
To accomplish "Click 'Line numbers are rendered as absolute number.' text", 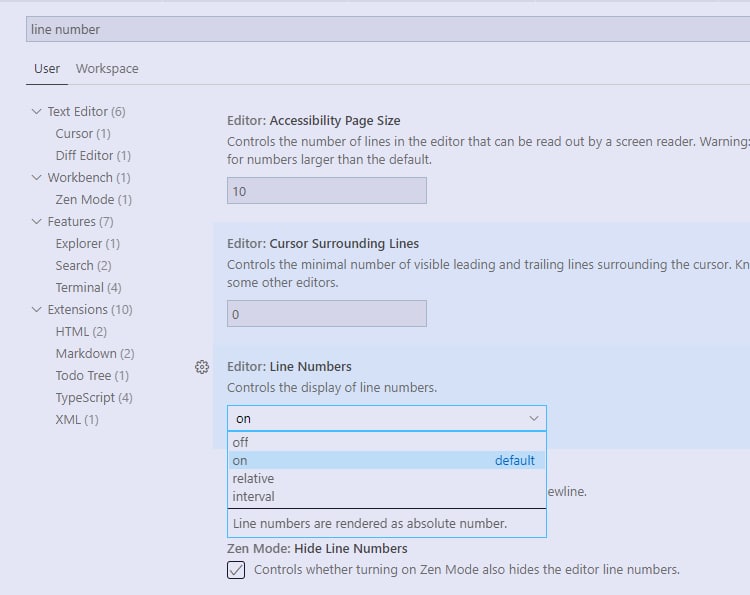I will (370, 523).
